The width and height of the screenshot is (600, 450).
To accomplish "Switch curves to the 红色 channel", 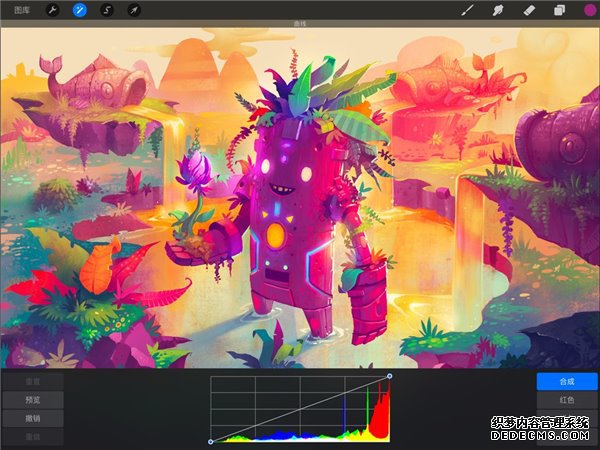I will pyautogui.click(x=567, y=400).
